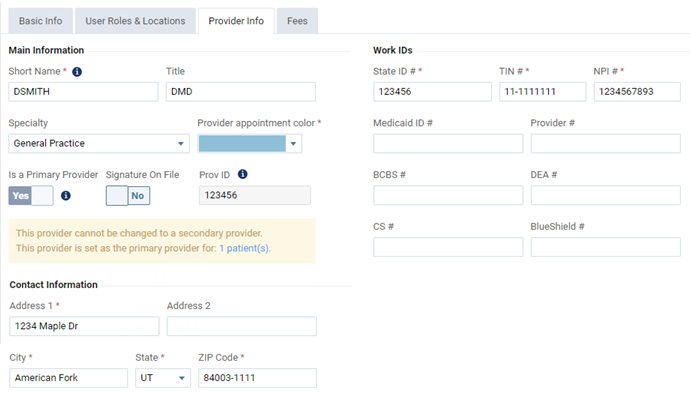Screen dimensions: 690x397
Task: Click the Prov ID field showing 123456
Action: click(255, 195)
